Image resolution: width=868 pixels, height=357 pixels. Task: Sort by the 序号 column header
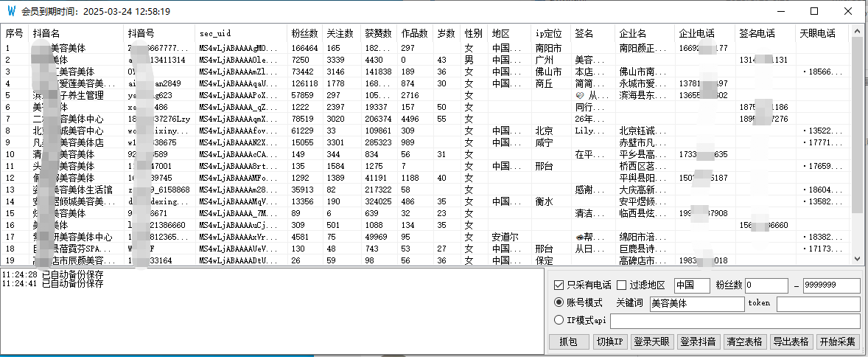coord(15,33)
